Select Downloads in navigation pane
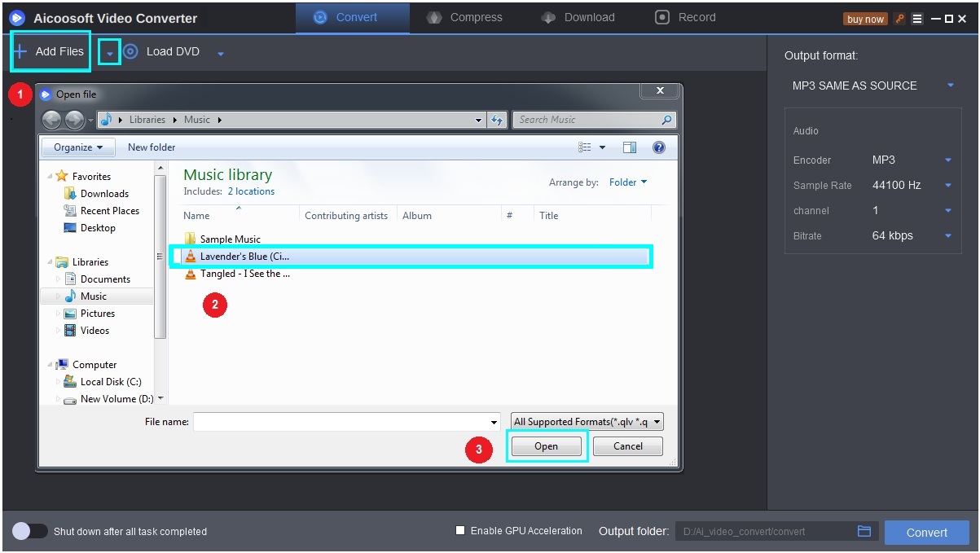Screen dimensions: 980x553 [x=104, y=194]
